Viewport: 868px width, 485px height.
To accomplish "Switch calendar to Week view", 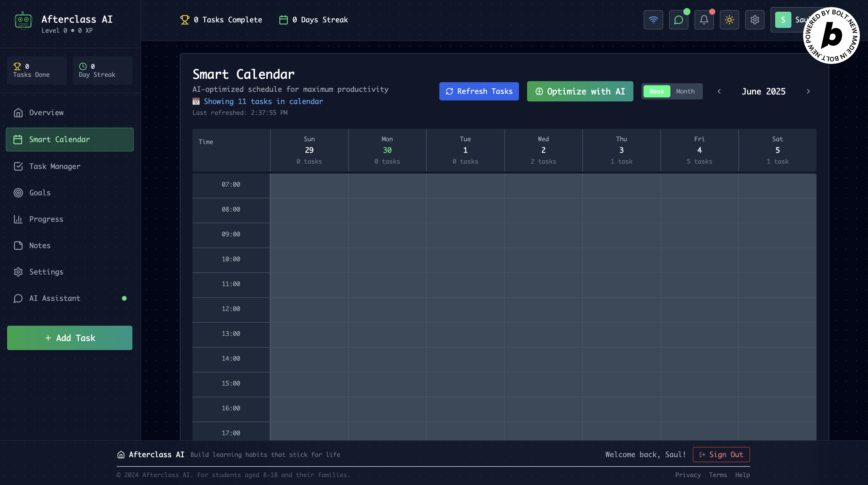I will [656, 91].
